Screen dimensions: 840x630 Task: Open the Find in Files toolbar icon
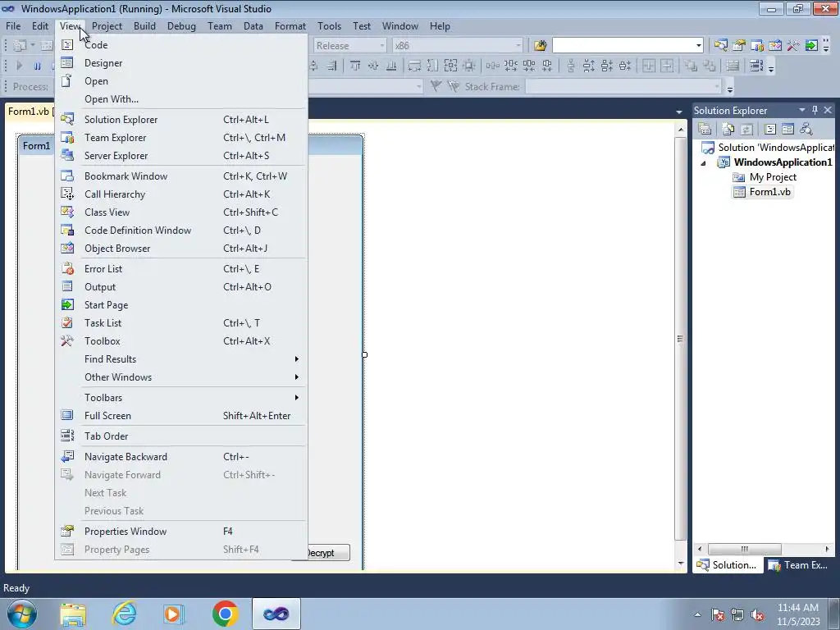click(x=540, y=46)
